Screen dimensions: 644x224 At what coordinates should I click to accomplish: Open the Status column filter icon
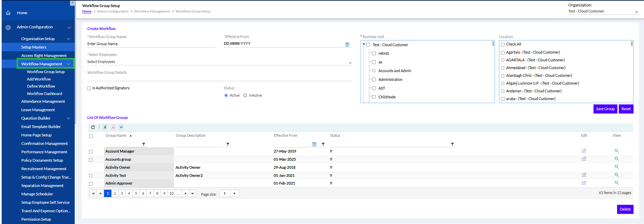452,144
